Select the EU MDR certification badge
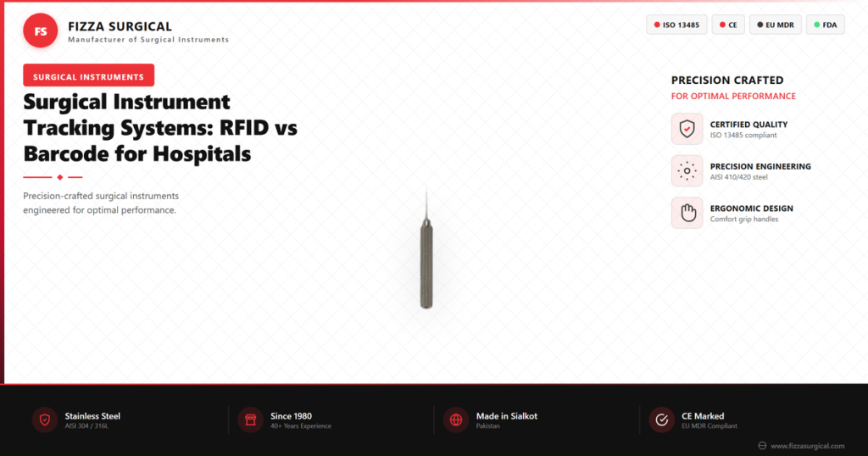The height and width of the screenshot is (456, 868). 775,25
